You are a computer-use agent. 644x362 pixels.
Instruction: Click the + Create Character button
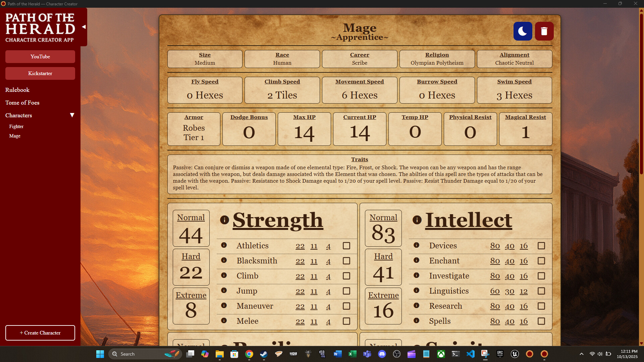point(40,333)
